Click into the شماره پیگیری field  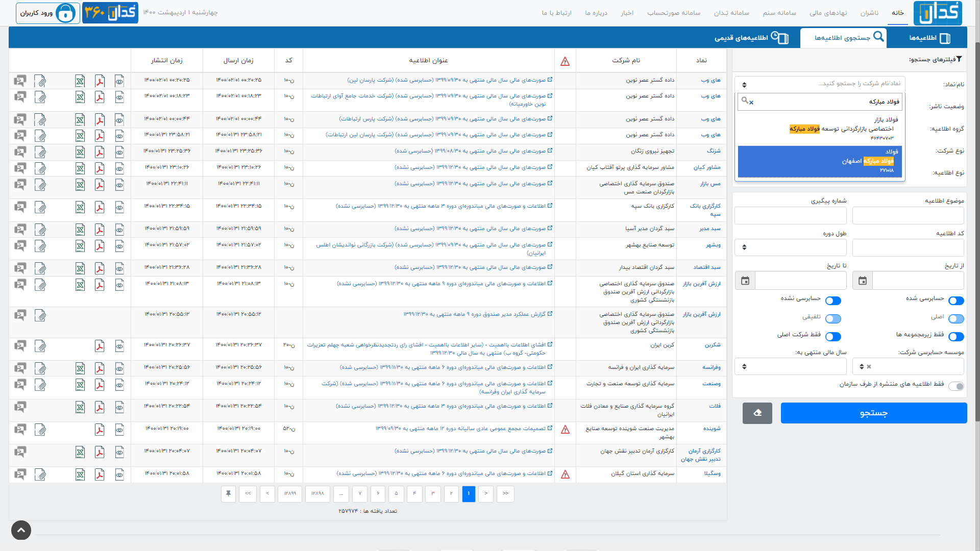coord(791,215)
